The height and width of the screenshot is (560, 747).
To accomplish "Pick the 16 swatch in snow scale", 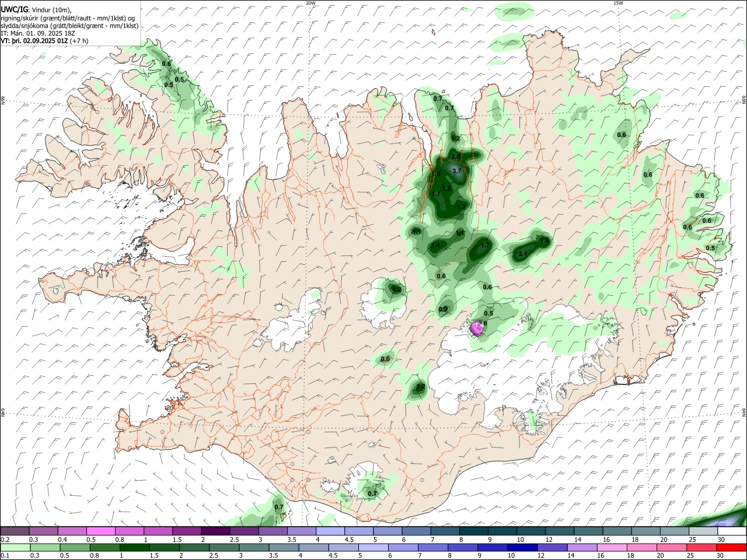I will click(x=617, y=531).
